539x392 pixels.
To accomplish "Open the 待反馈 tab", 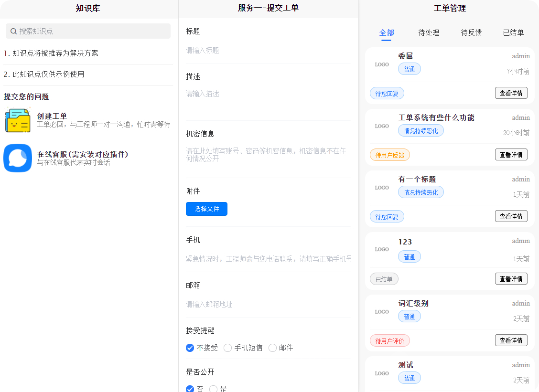I will point(471,32).
